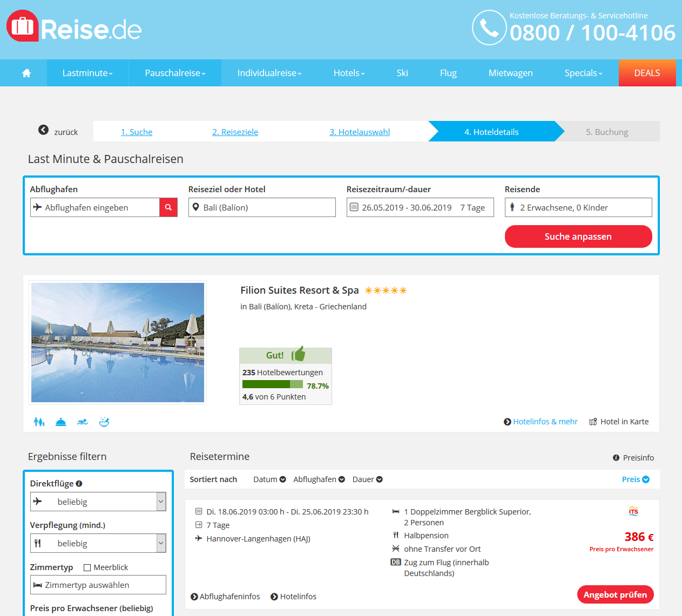This screenshot has height=616, width=682.
Task: Open the Direktflüge beliebig select box
Action: 98,502
